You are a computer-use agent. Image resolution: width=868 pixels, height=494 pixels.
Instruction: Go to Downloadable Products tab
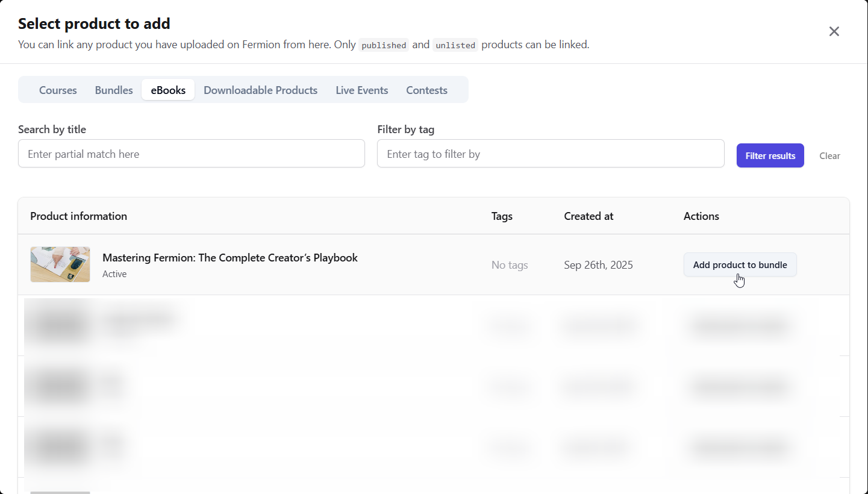click(260, 90)
